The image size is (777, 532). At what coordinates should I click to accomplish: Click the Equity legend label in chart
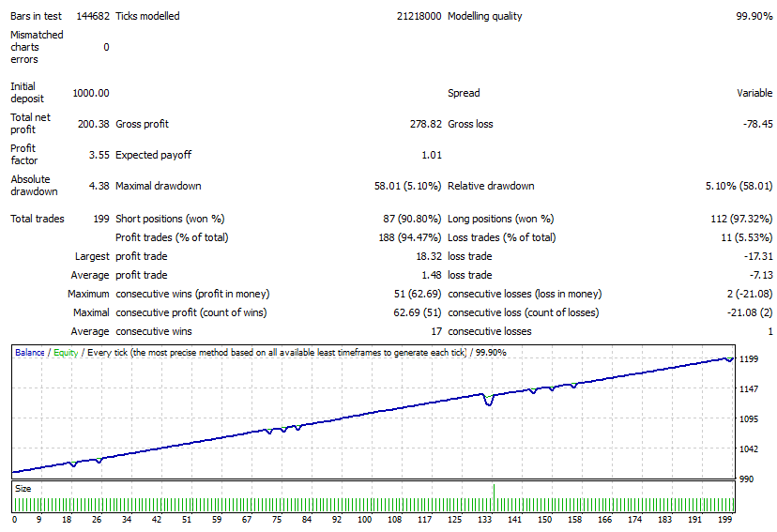click(x=66, y=352)
